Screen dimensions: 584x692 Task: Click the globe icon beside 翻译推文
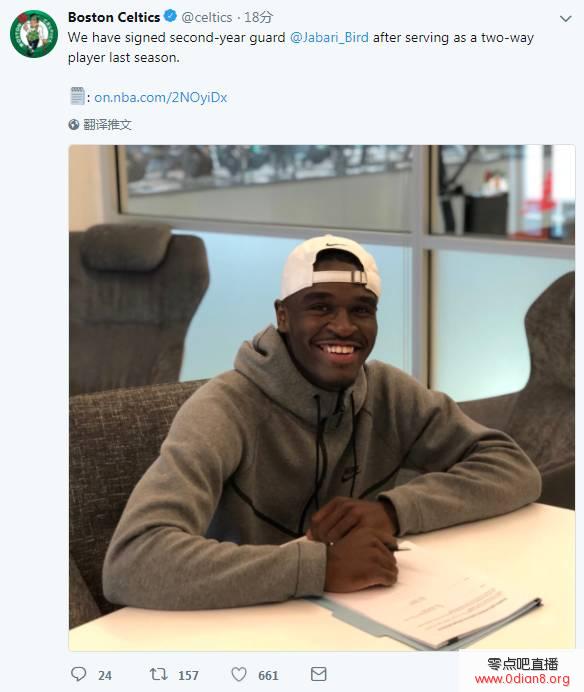coord(74,125)
